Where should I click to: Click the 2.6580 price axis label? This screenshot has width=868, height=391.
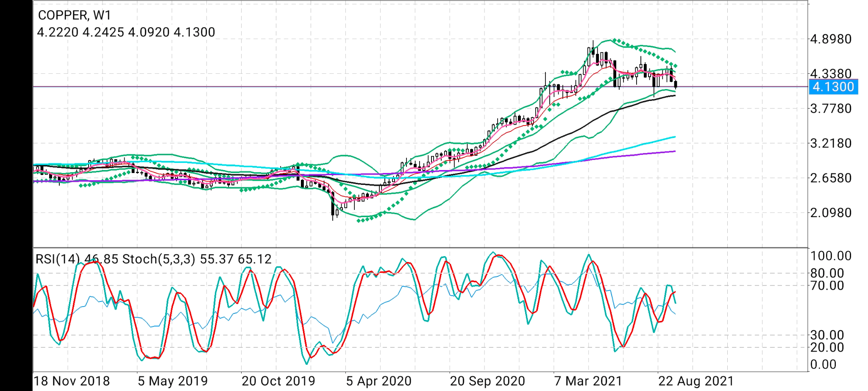click(831, 178)
